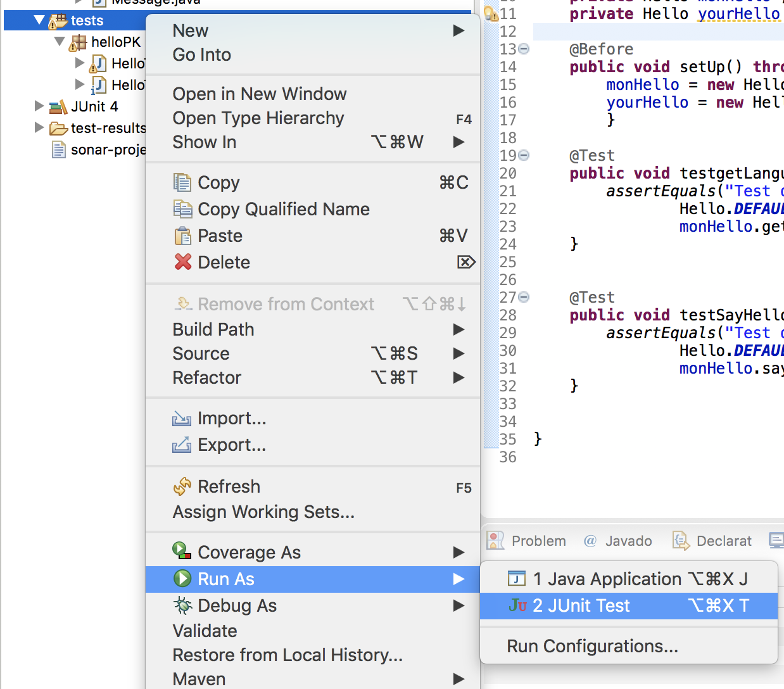Click the red Delete X icon
Screen dimensions: 784x689
pos(183,262)
